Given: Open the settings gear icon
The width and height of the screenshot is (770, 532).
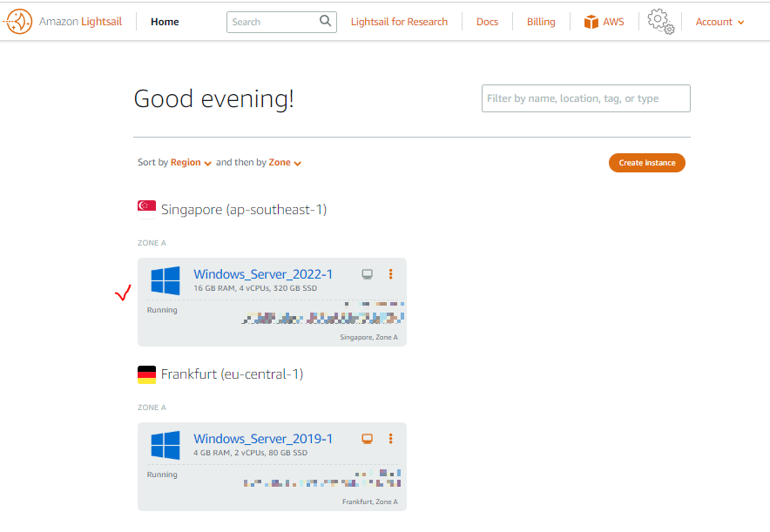Looking at the screenshot, I should [660, 22].
